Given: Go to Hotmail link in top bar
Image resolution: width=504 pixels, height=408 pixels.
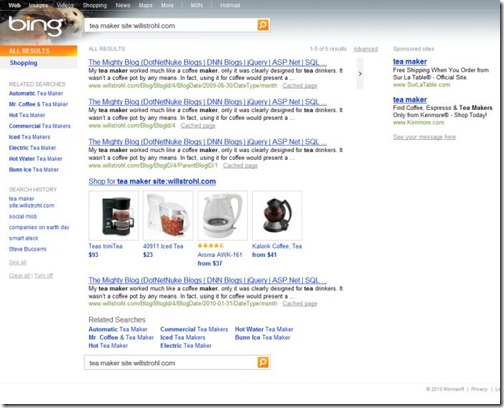Looking at the screenshot, I should coord(230,5).
